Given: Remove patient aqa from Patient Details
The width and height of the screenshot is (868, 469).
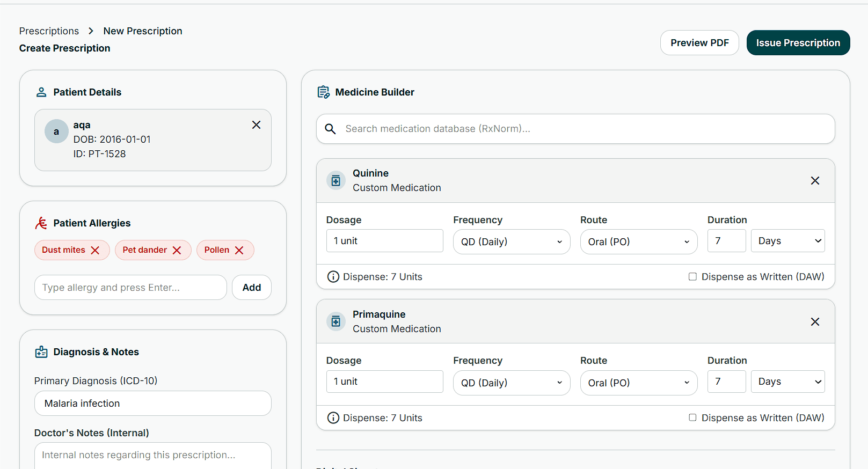Looking at the screenshot, I should (x=256, y=125).
